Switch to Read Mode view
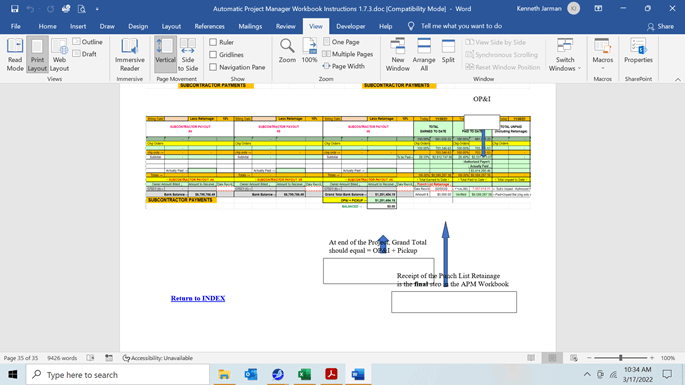 pos(15,55)
